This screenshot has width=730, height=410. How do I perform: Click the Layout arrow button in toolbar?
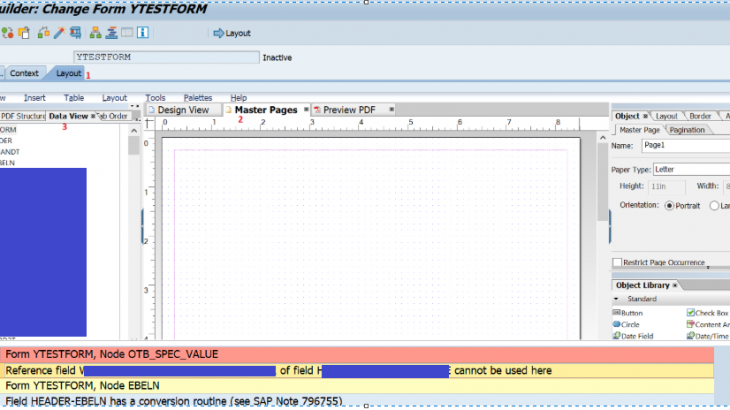[x=232, y=33]
